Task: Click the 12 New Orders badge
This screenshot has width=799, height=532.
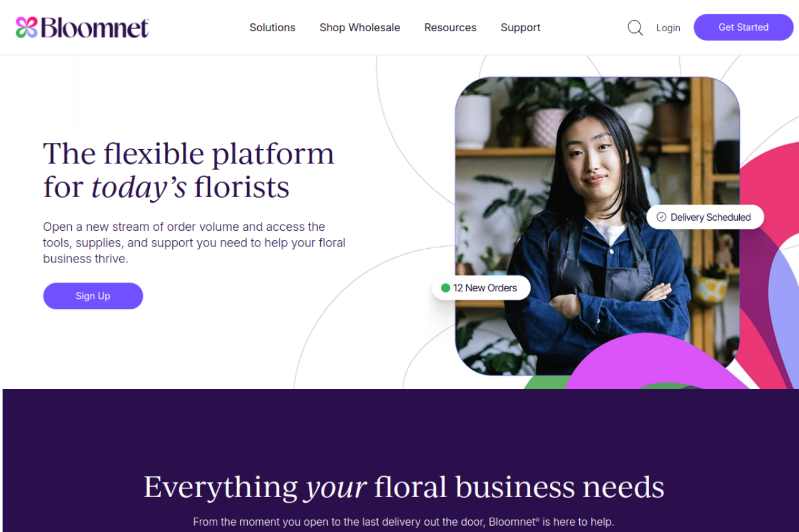Action: (x=481, y=288)
